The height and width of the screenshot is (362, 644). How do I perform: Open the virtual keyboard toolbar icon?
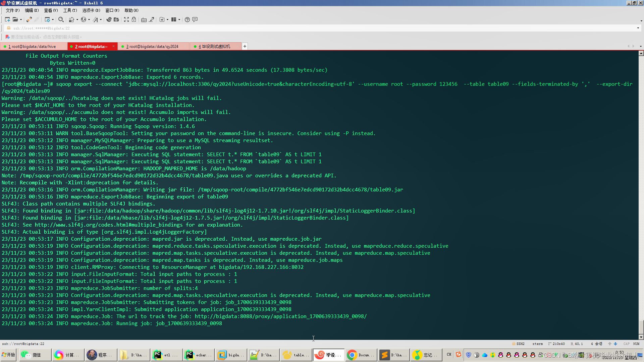coord(144,19)
